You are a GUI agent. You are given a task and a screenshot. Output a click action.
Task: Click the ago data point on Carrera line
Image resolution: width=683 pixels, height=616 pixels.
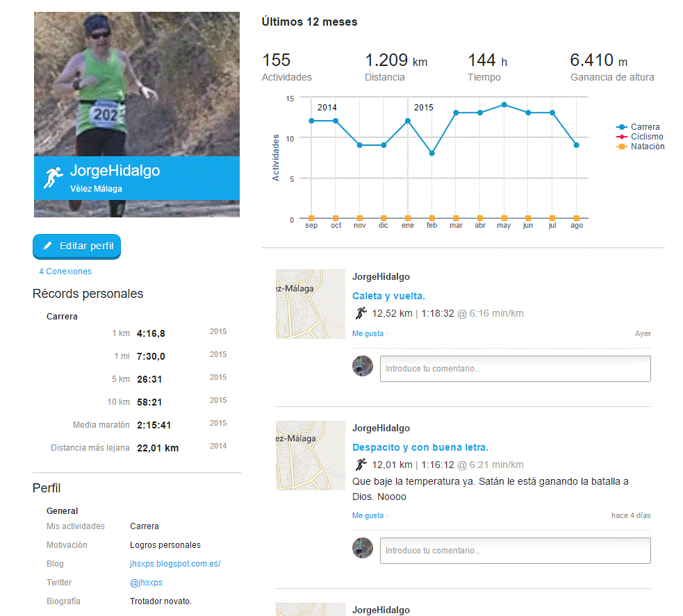pos(576,145)
